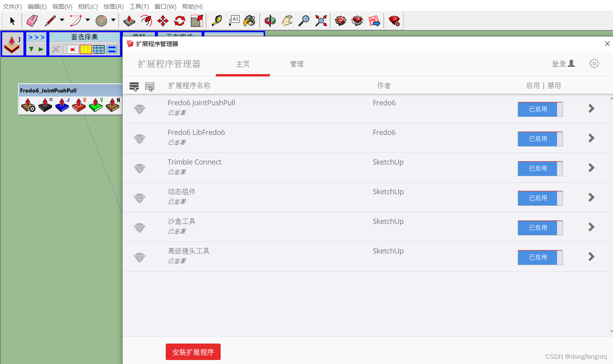
Task: Select the blue J Joint Push Pull
Action: point(62,105)
